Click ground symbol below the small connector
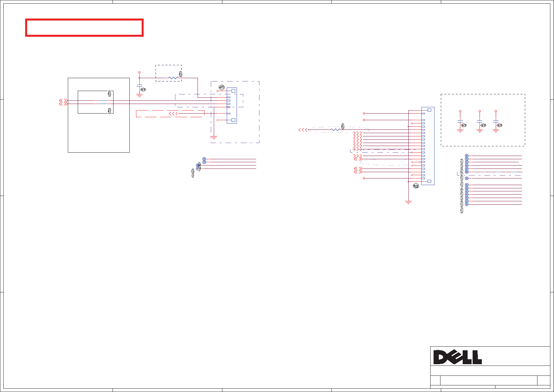This screenshot has height=392, width=554. [x=214, y=137]
